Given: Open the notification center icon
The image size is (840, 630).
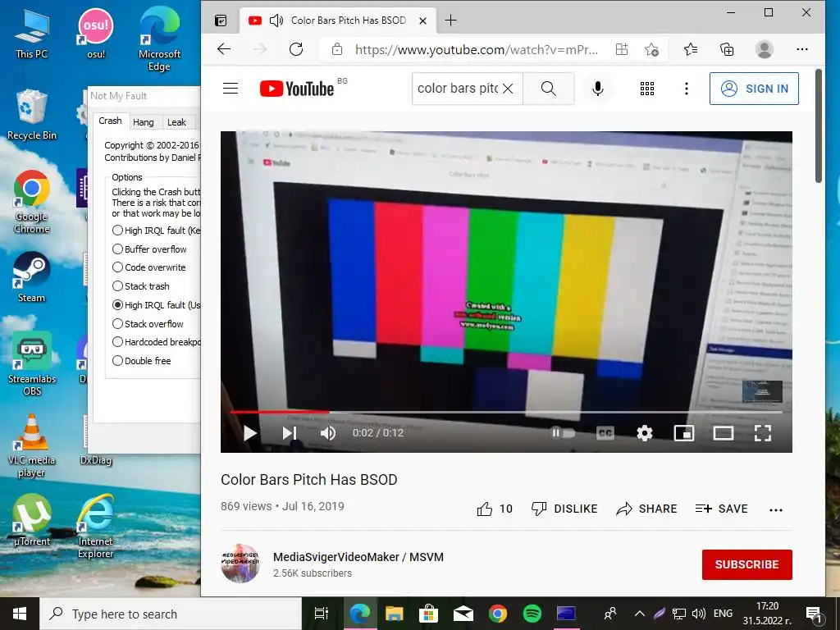Looking at the screenshot, I should [x=815, y=614].
